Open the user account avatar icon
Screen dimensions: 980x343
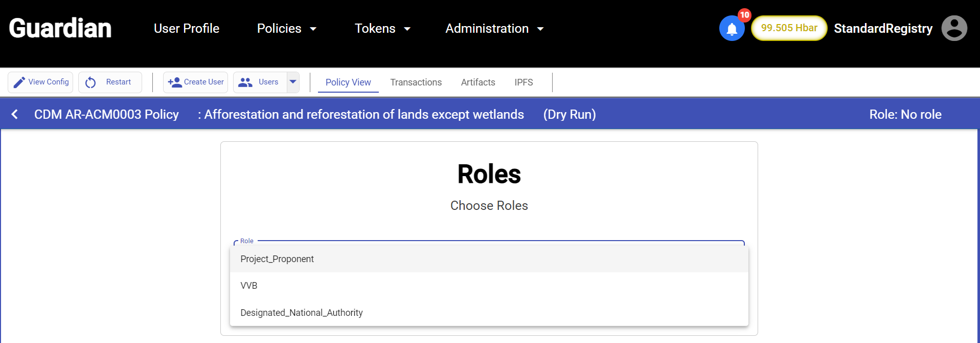954,28
